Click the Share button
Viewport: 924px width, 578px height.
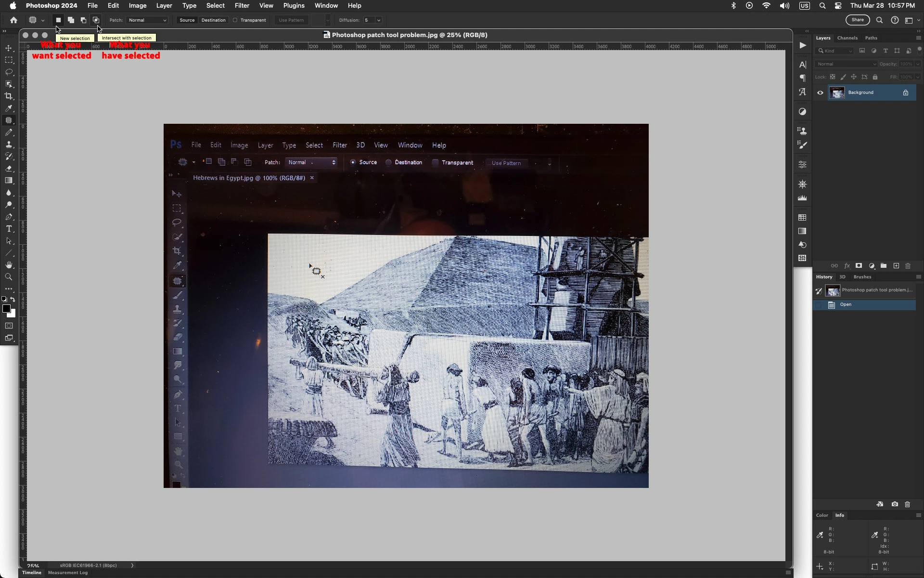coord(857,20)
